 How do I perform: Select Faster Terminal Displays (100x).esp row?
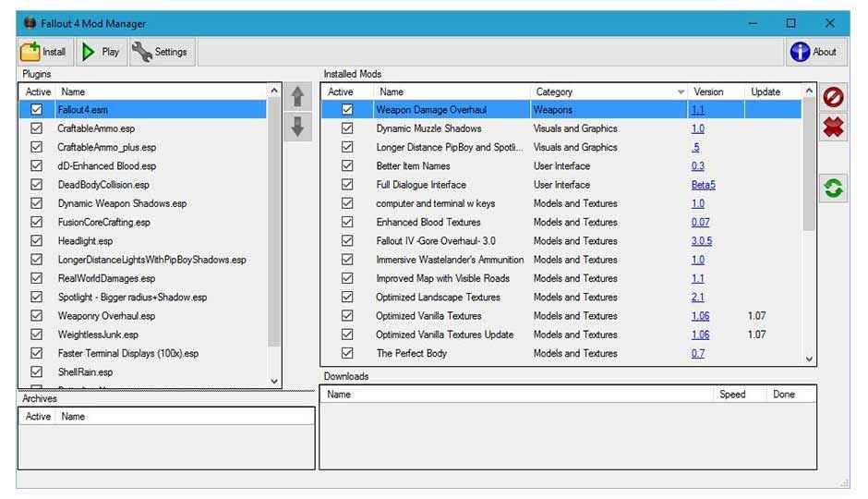click(x=143, y=353)
